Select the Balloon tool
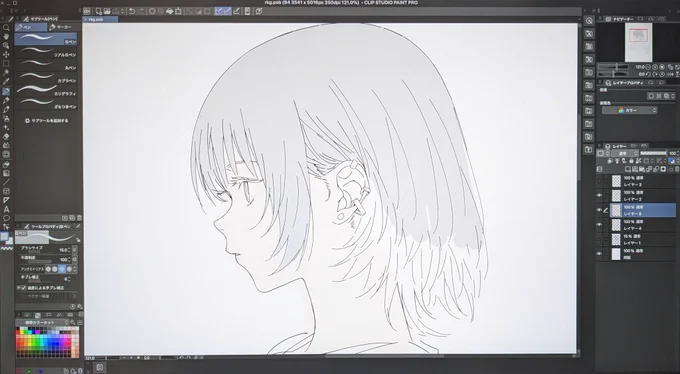 point(6,218)
